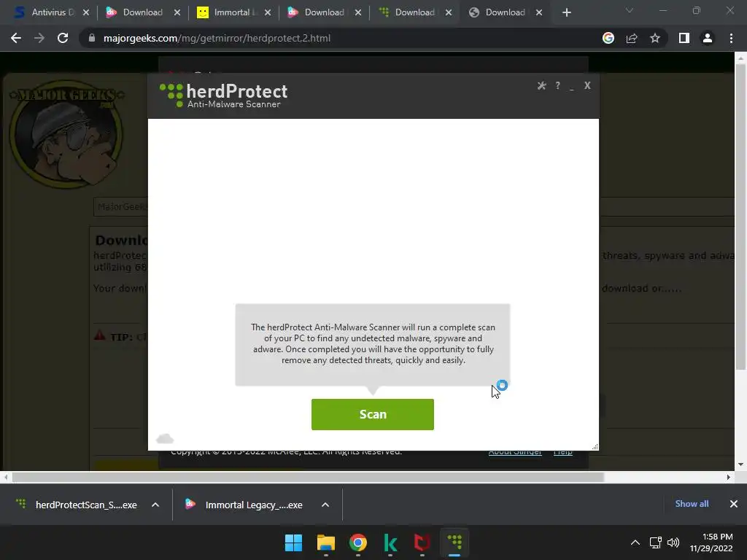747x560 pixels.
Task: Open a new browser tab
Action: point(566,12)
